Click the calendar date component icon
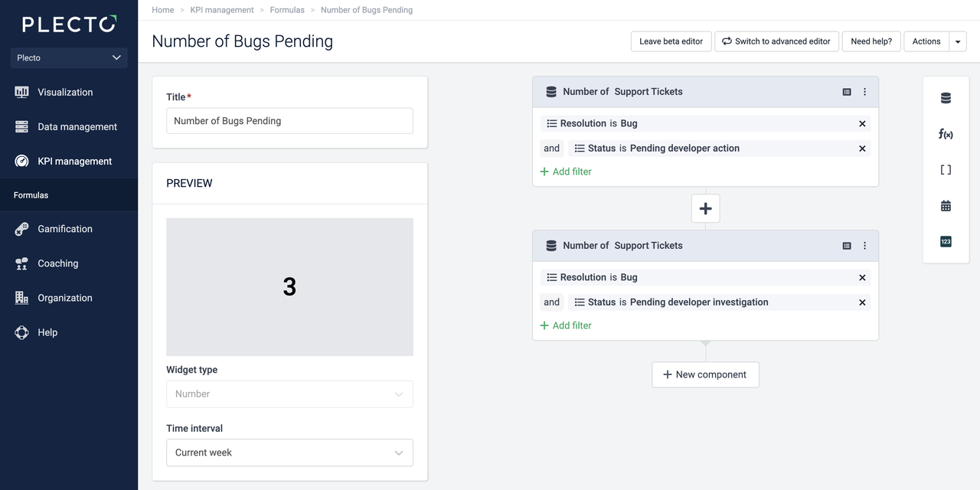980x490 pixels. (946, 206)
